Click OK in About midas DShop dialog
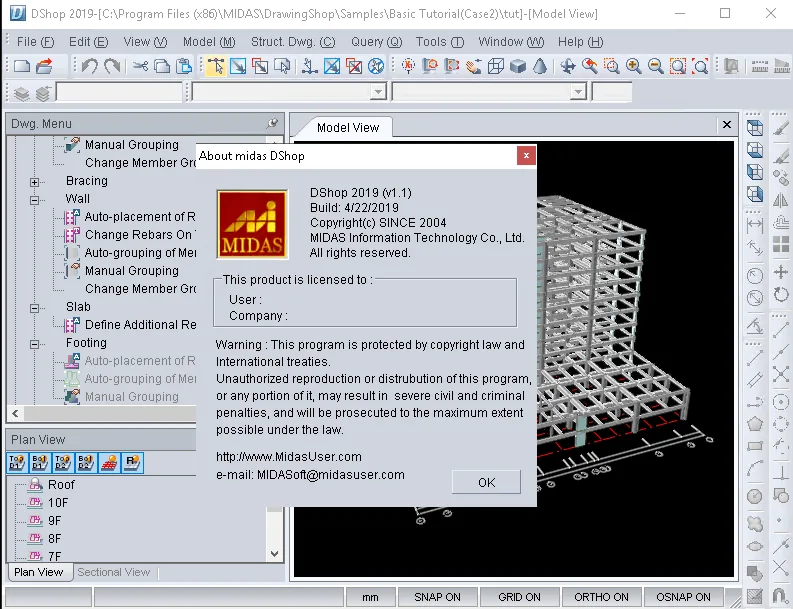 coord(486,483)
